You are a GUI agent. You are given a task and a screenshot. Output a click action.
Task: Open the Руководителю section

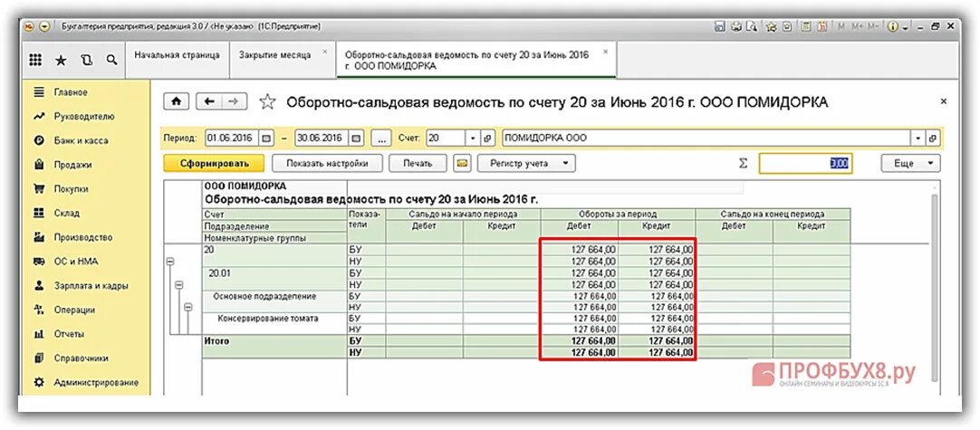click(x=83, y=116)
